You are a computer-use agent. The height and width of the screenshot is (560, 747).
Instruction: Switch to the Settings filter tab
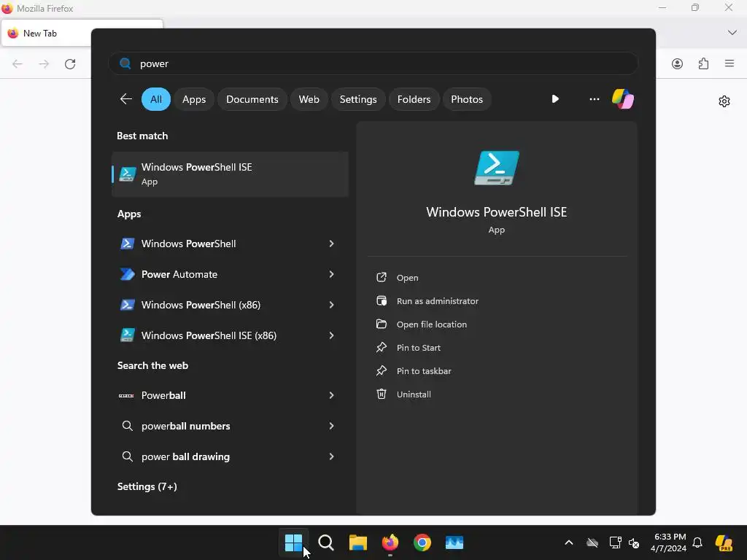click(357, 99)
